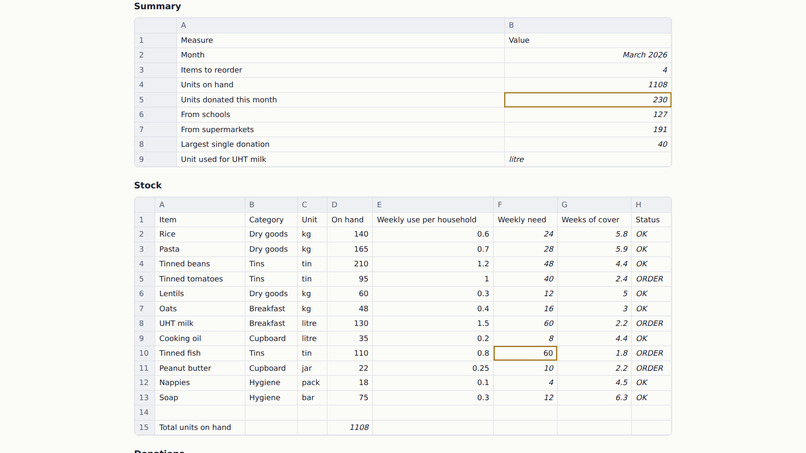
Task: Select Rice weeks of cover 5.8
Action: click(x=594, y=234)
